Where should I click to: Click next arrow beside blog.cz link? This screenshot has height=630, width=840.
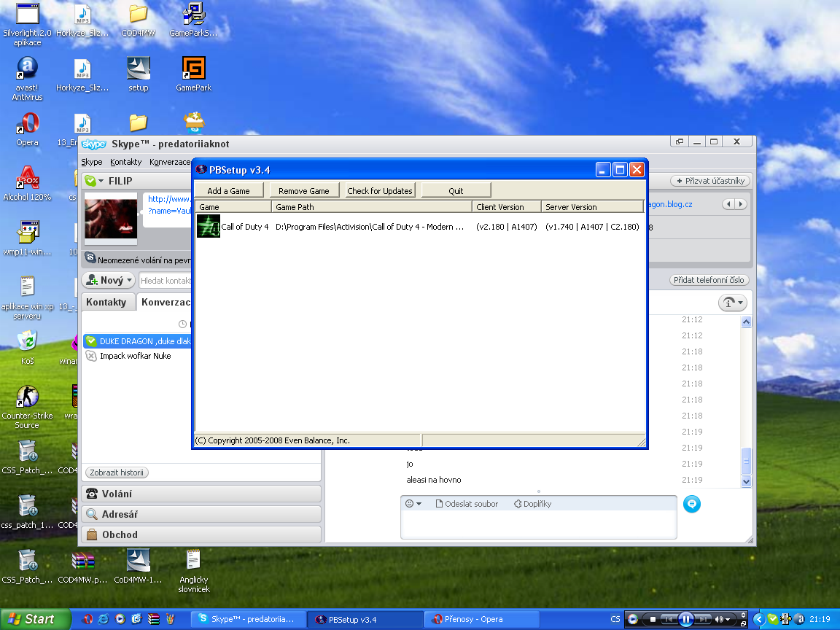coord(741,204)
